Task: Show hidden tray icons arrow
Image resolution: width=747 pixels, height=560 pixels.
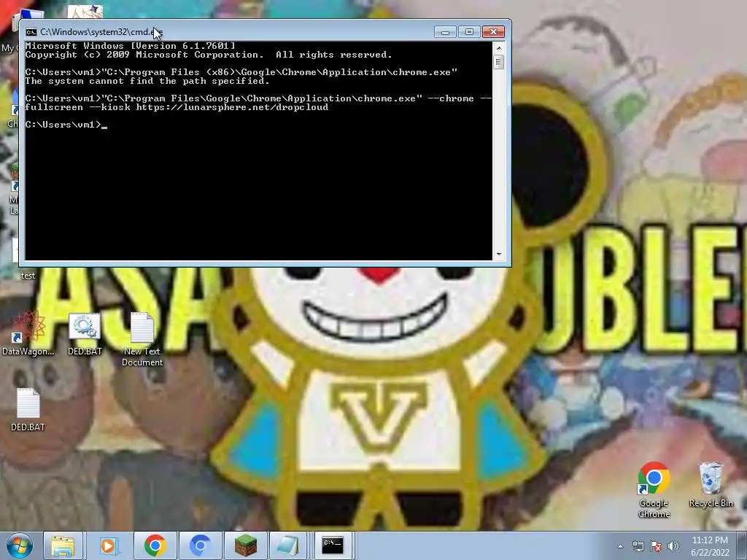Action: (x=620, y=546)
